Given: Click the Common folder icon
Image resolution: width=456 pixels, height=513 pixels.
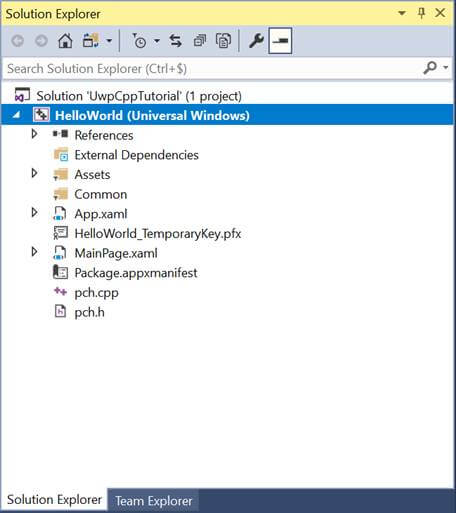Looking at the screenshot, I should (61, 194).
